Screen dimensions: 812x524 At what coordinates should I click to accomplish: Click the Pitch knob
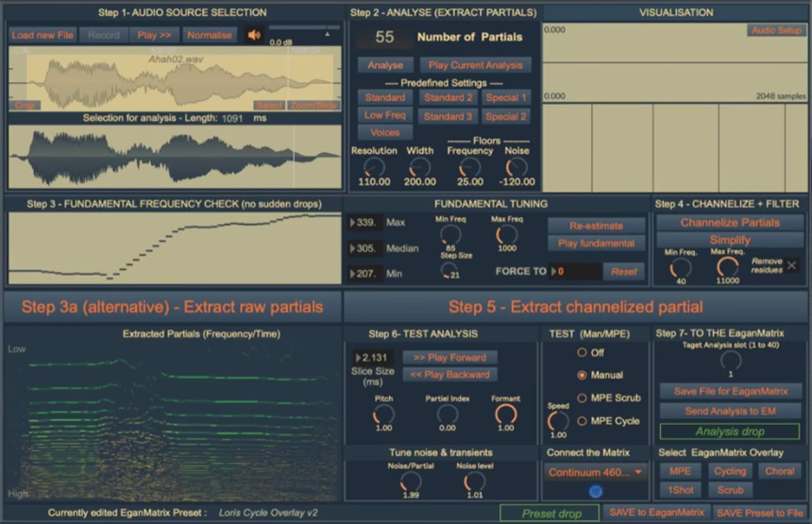click(x=383, y=414)
